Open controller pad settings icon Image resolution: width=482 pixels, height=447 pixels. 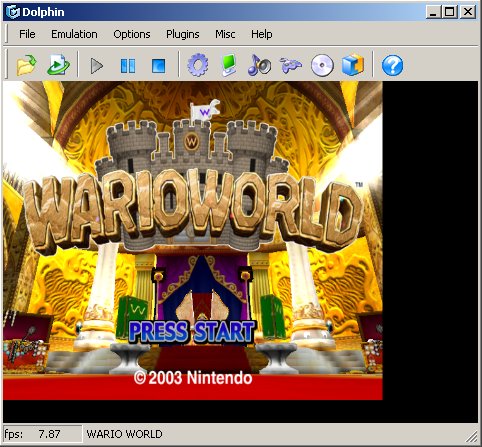click(290, 65)
